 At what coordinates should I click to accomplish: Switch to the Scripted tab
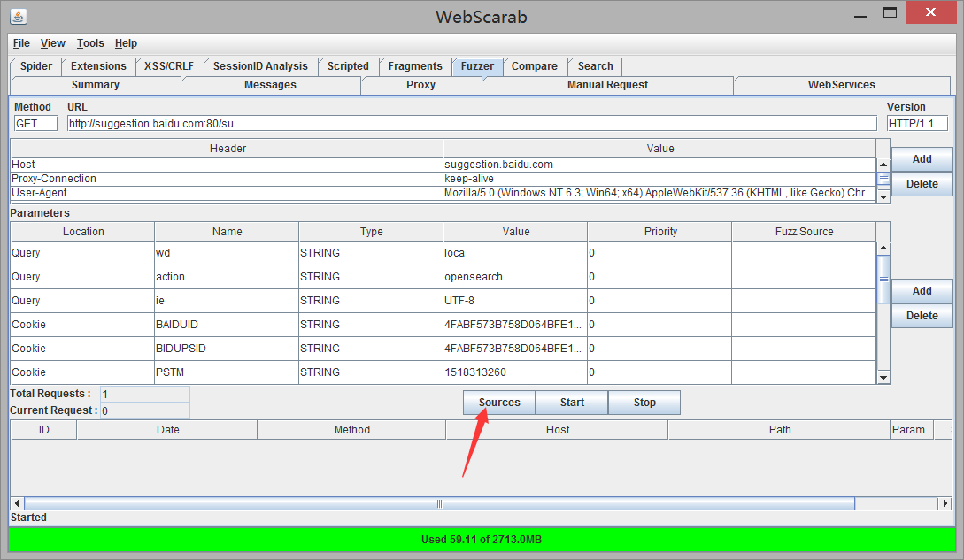tap(348, 66)
